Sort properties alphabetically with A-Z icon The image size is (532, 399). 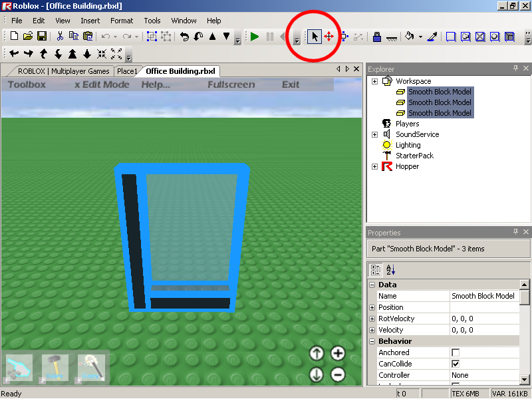pyautogui.click(x=390, y=269)
